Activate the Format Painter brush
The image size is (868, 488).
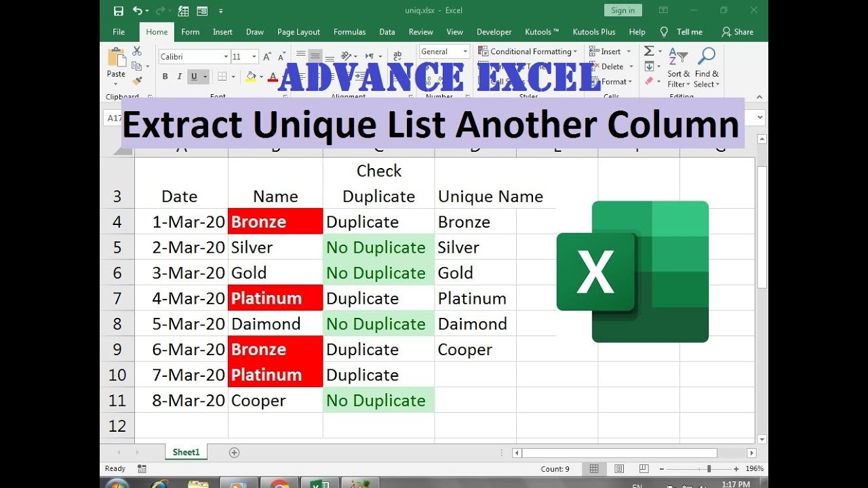(x=137, y=81)
